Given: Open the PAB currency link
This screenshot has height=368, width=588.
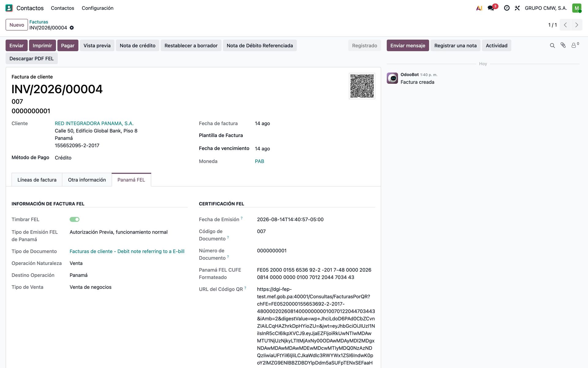Looking at the screenshot, I should pyautogui.click(x=259, y=161).
